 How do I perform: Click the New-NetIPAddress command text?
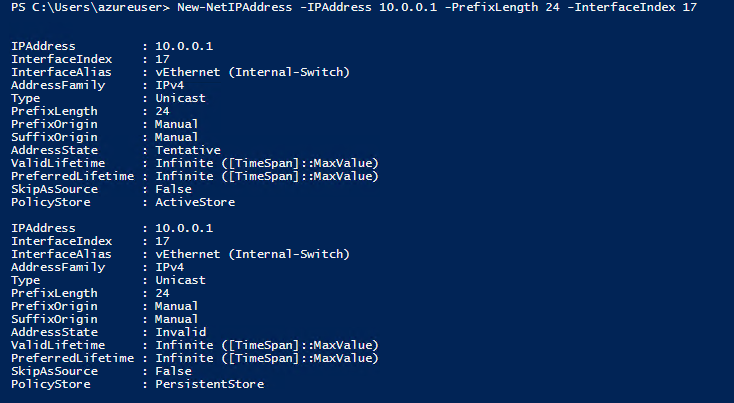pos(235,7)
